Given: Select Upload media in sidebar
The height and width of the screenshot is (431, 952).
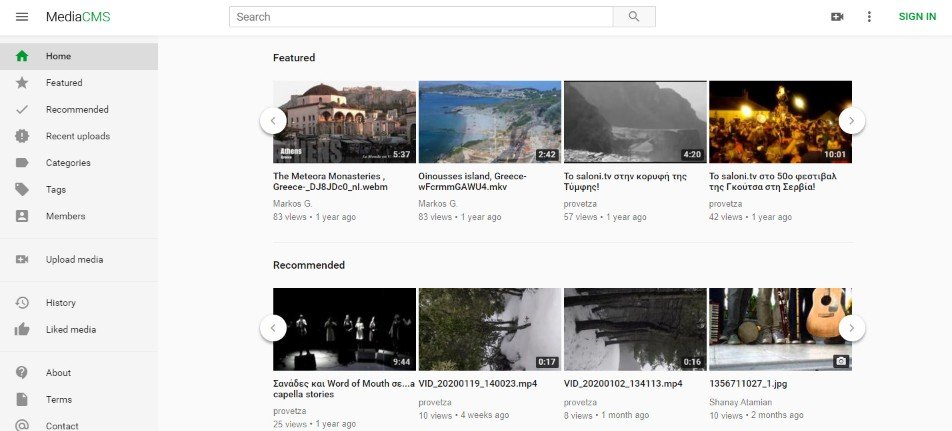Looking at the screenshot, I should tap(79, 260).
